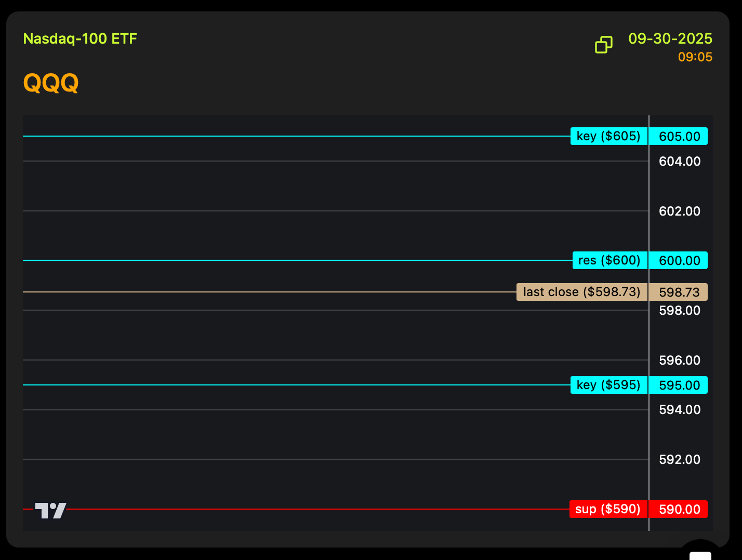Click the 596.00 price axis value
742x560 pixels.
tap(679, 361)
